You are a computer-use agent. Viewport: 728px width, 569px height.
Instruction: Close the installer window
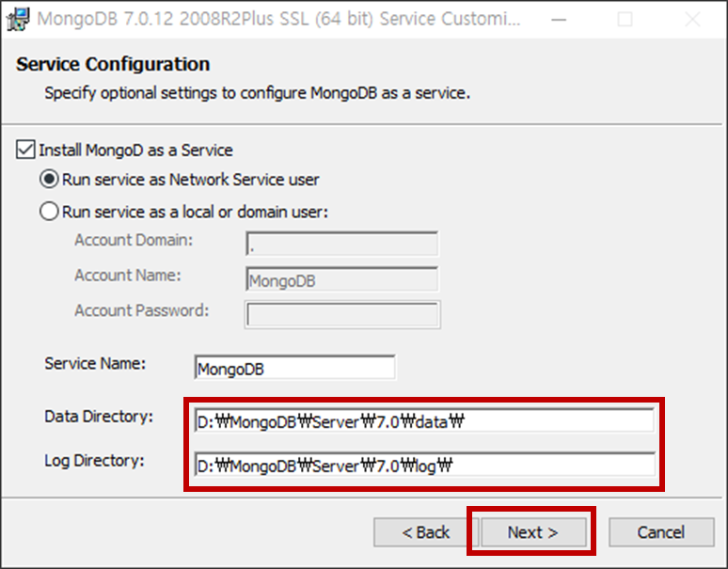[x=692, y=20]
